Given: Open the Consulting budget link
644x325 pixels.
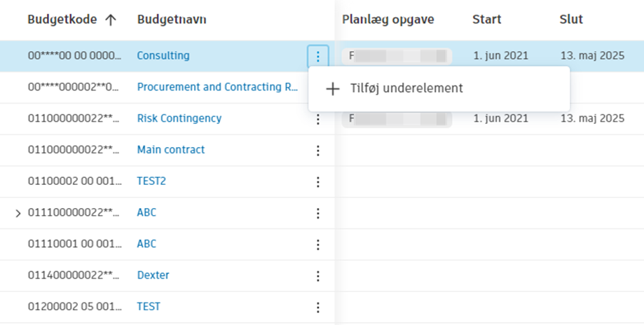Looking at the screenshot, I should [x=163, y=56].
